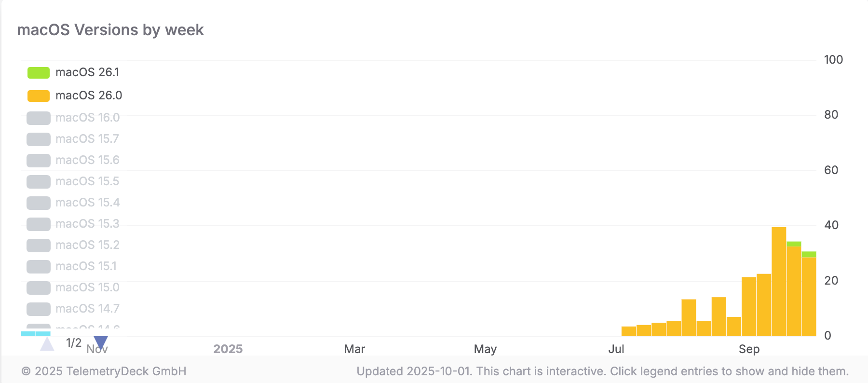Toggle the macOS 26.0 orange legend swatch
This screenshot has height=383, width=868.
pos(39,96)
